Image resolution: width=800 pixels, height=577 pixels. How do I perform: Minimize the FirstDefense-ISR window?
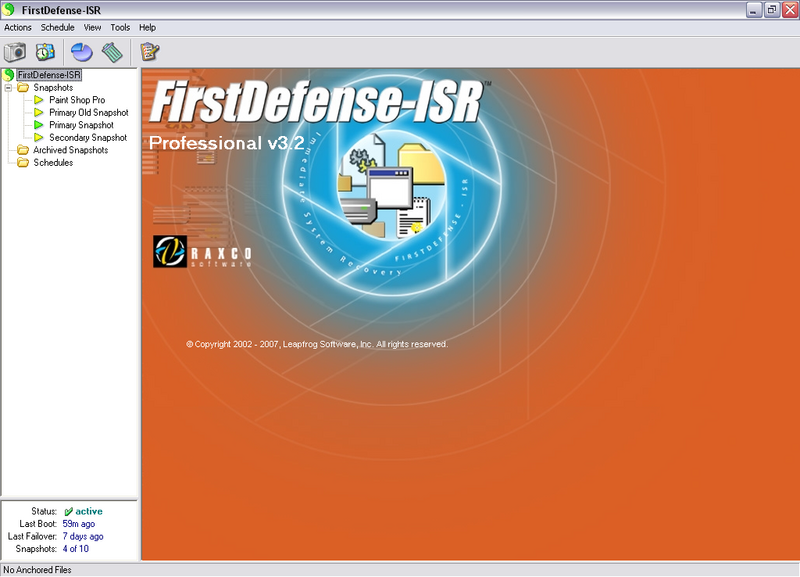(x=754, y=10)
